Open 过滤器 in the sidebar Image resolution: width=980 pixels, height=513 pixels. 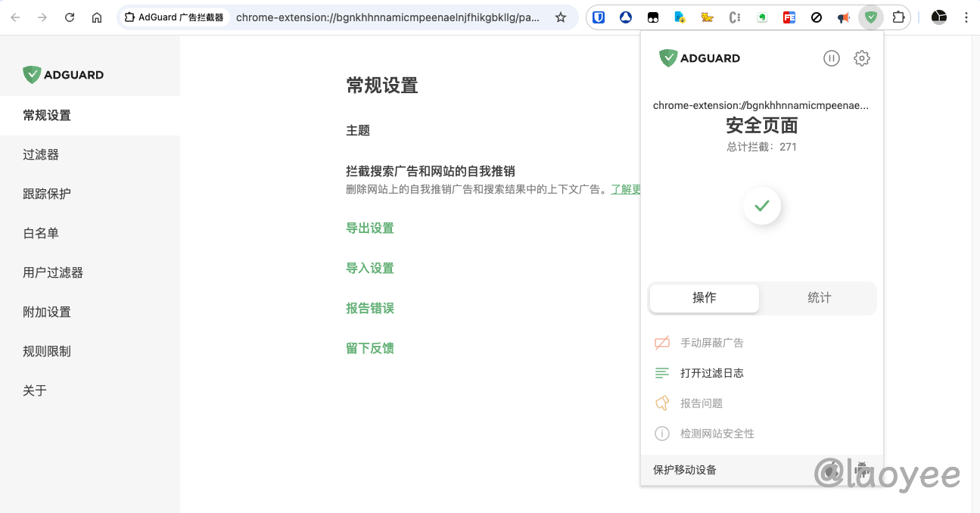41,155
